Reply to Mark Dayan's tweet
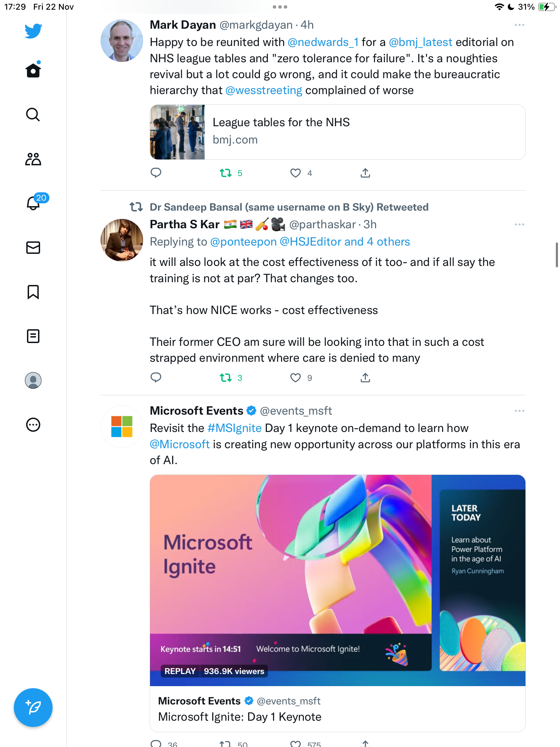 [156, 173]
